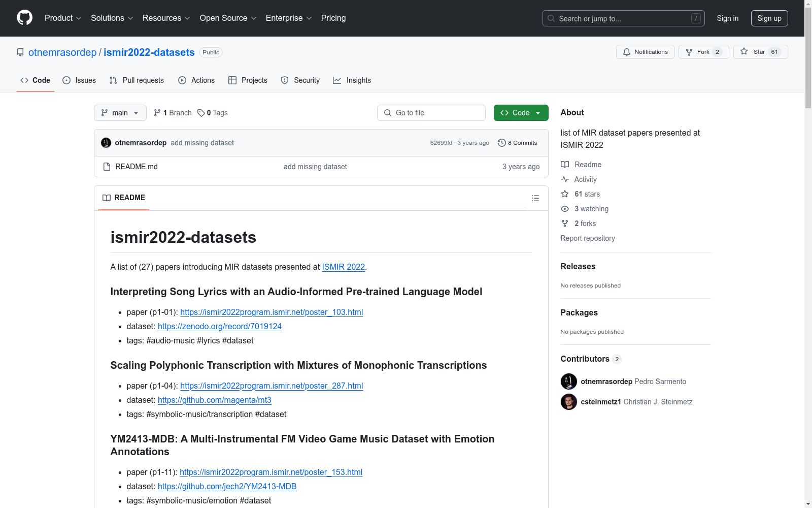Click the pulse icon beside Activity
The width and height of the screenshot is (812, 508).
565,179
